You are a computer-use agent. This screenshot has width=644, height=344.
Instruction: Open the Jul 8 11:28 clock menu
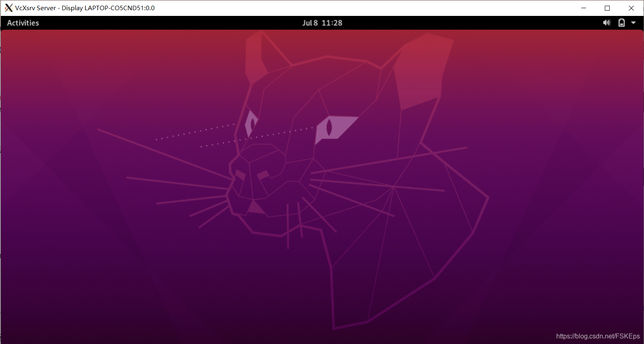click(x=322, y=23)
